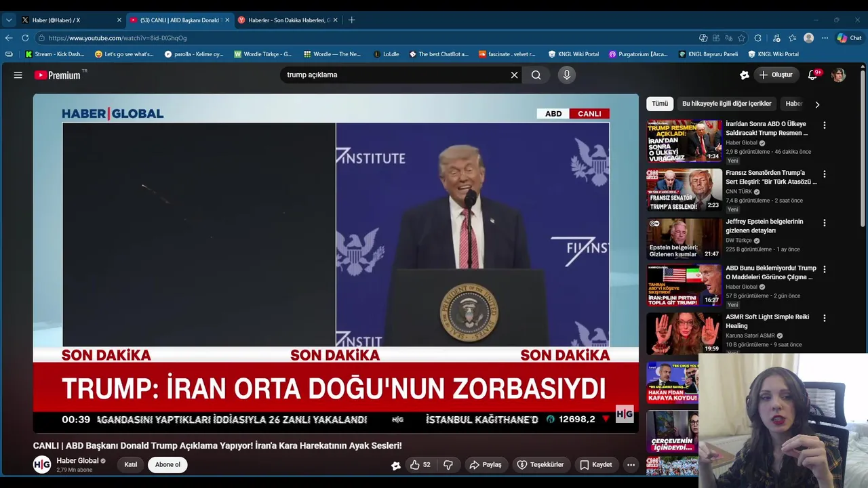Click the Kaydet save button
Screen dimensions: 868x488
[x=596, y=465]
